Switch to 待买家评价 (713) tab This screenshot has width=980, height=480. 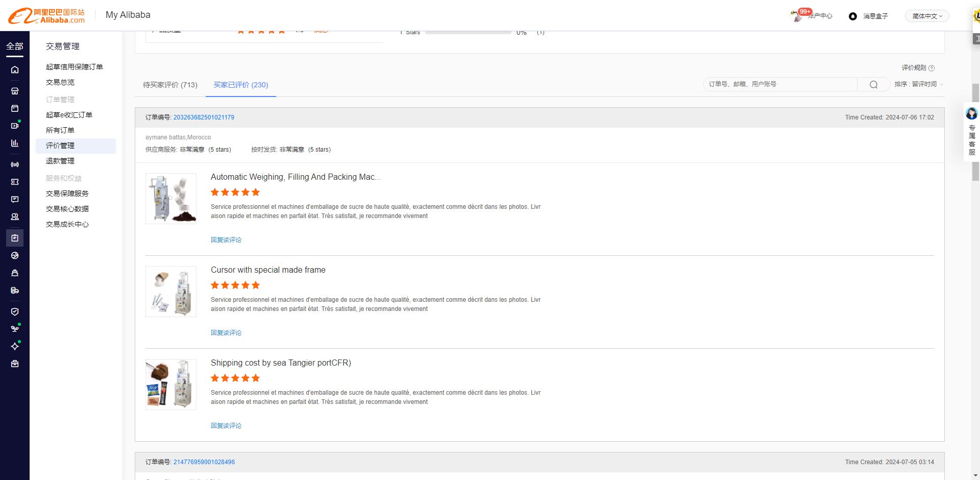pos(170,85)
